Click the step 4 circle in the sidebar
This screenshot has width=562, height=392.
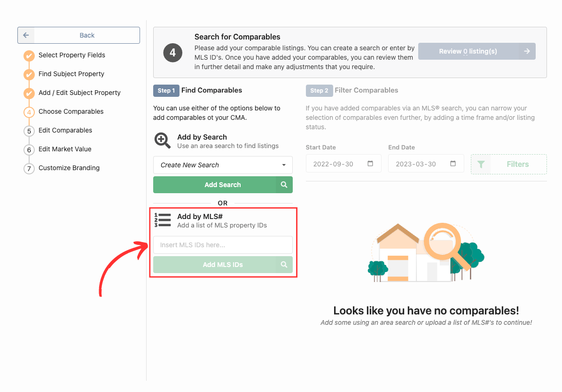(29, 112)
